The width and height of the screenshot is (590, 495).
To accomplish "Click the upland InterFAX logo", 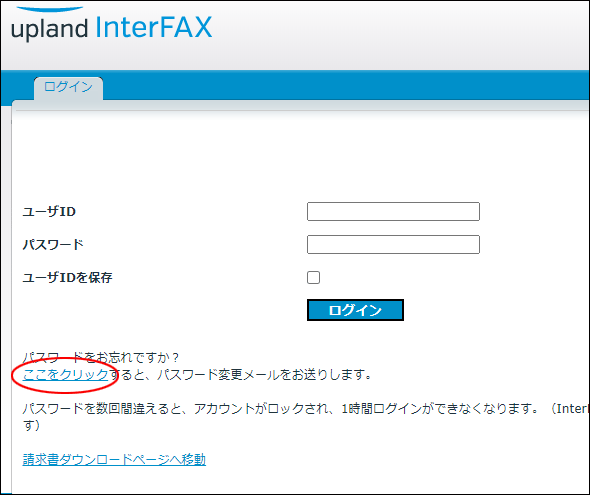I will coord(112,24).
